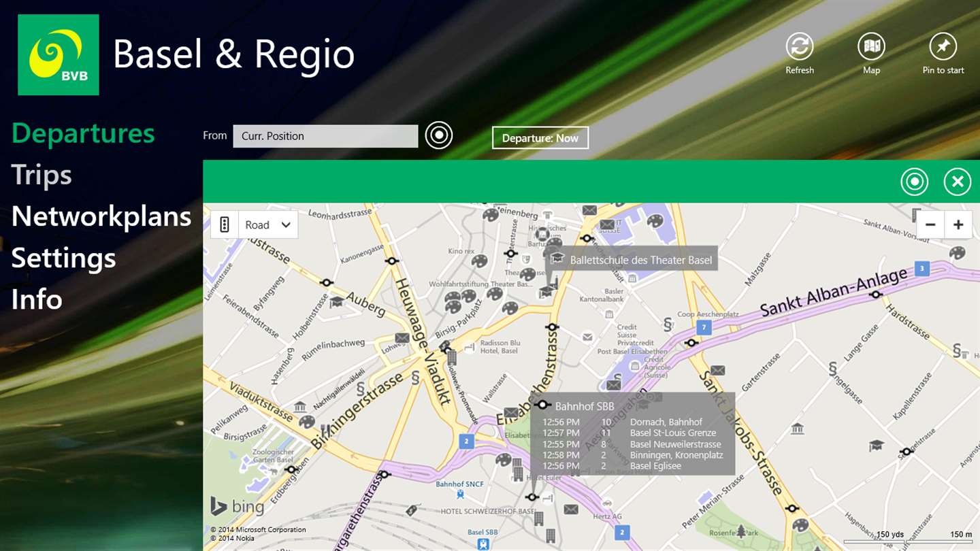Toggle the traffic light layer button
Screen dimensions: 980x551
point(225,225)
